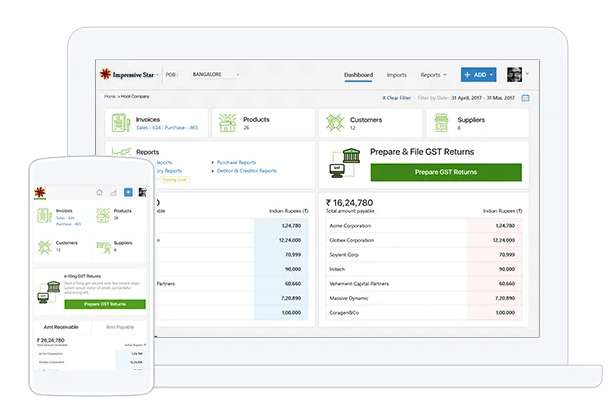
Task: Tap the Customers icon on the phone screen
Action: [47, 245]
